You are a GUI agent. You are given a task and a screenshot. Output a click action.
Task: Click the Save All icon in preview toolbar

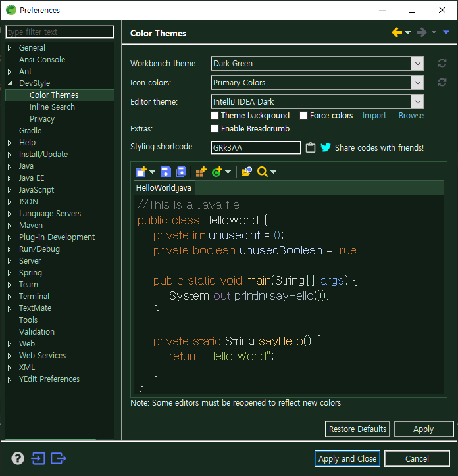181,172
